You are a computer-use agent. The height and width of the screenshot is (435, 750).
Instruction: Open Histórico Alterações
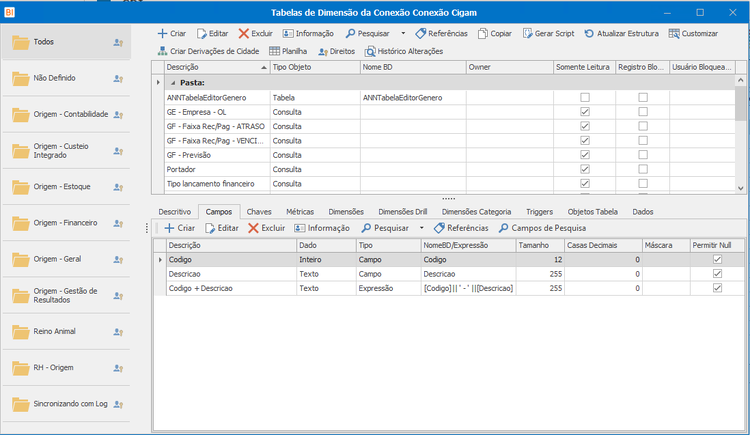404,51
